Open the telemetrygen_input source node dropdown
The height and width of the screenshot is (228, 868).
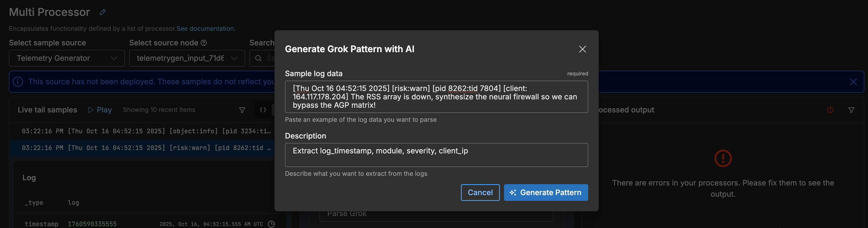tap(187, 58)
